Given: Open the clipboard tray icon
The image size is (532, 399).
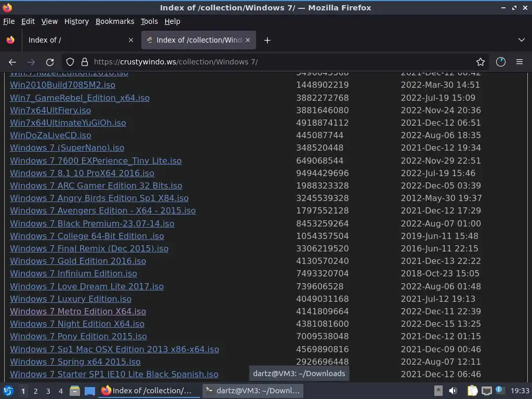Looking at the screenshot, I should pos(473,391).
